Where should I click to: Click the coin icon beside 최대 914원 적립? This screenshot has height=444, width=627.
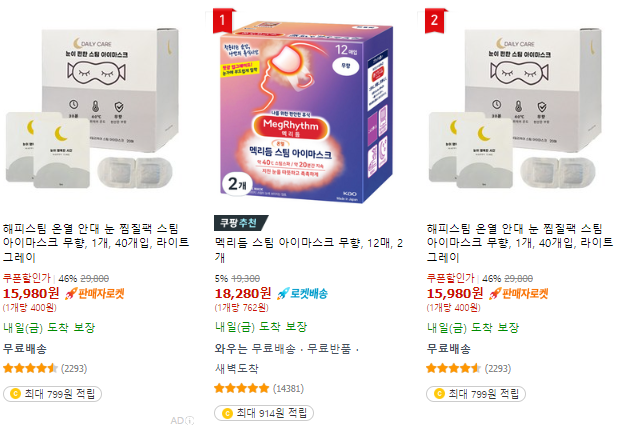coord(227,413)
